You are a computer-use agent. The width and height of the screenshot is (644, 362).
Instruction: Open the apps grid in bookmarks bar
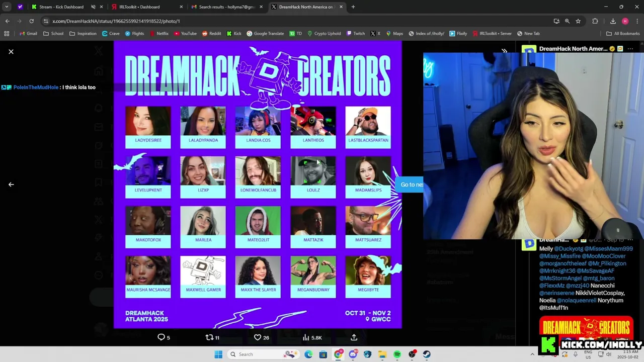coord(7,34)
